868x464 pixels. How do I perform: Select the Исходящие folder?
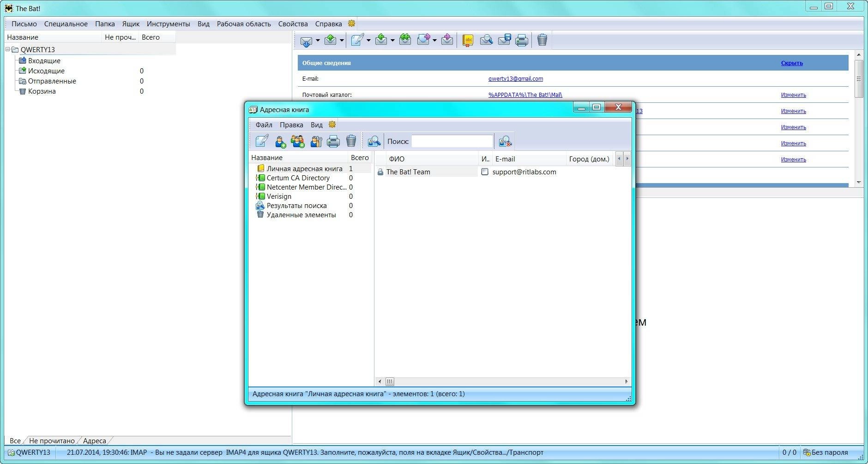(x=41, y=71)
